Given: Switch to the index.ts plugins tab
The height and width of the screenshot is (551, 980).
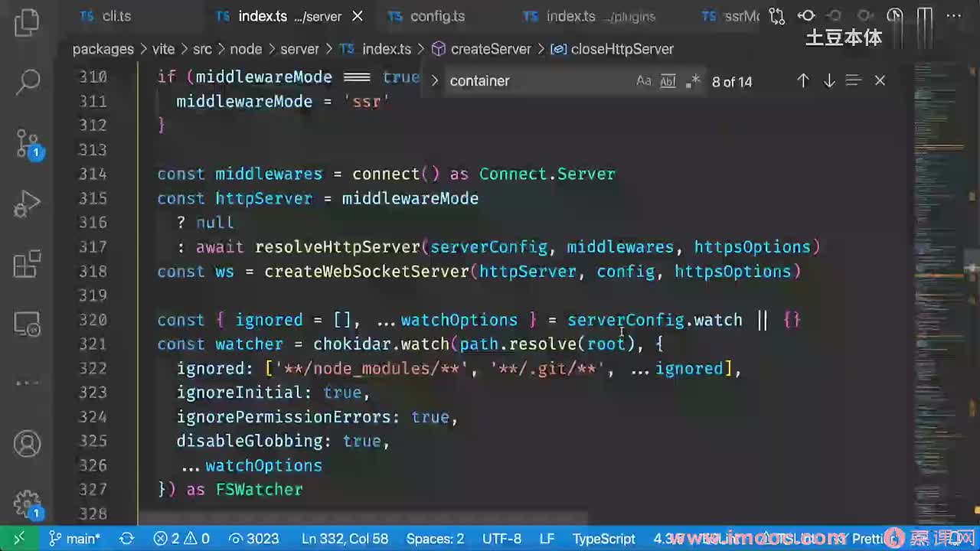Looking at the screenshot, I should [591, 16].
